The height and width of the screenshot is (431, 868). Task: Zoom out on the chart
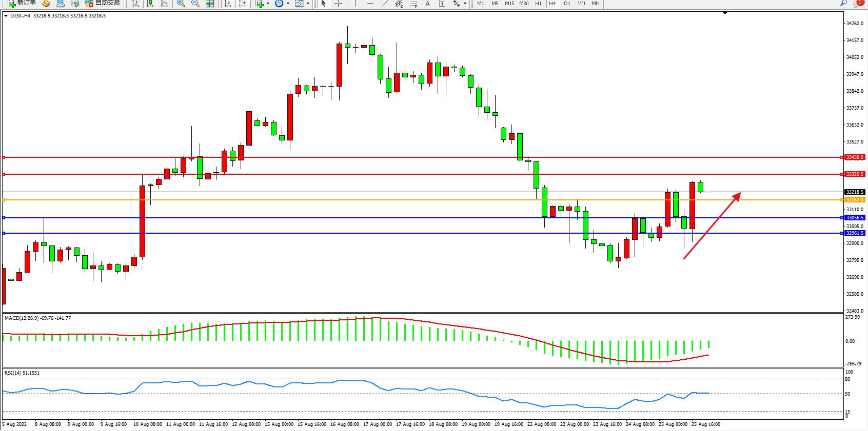pyautogui.click(x=195, y=4)
